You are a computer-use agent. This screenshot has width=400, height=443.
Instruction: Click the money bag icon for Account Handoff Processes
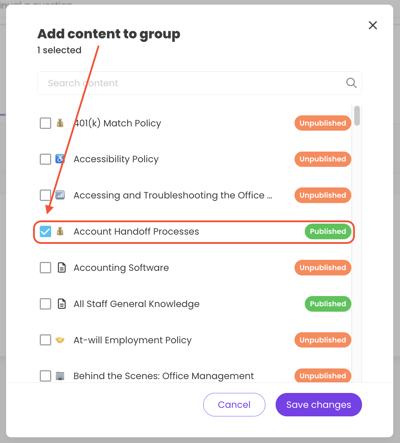pyautogui.click(x=60, y=231)
